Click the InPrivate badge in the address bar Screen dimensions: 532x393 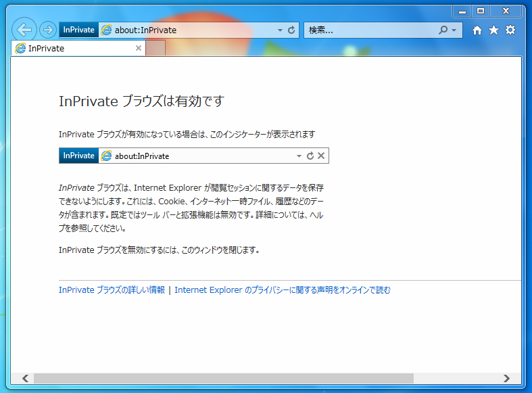tap(78, 30)
